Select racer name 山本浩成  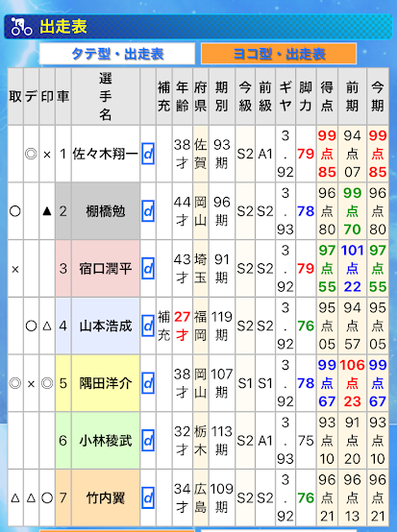[x=106, y=326]
